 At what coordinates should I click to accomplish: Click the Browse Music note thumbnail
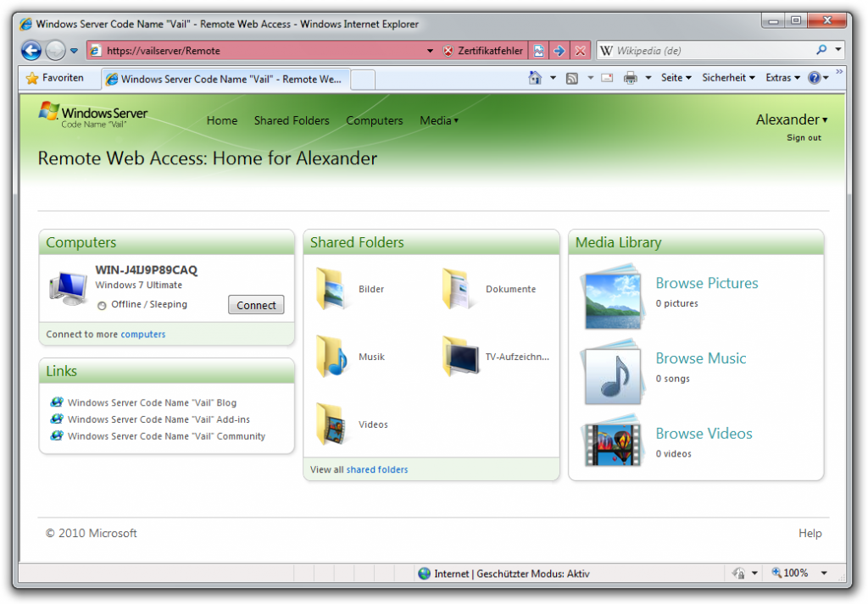[x=612, y=372]
